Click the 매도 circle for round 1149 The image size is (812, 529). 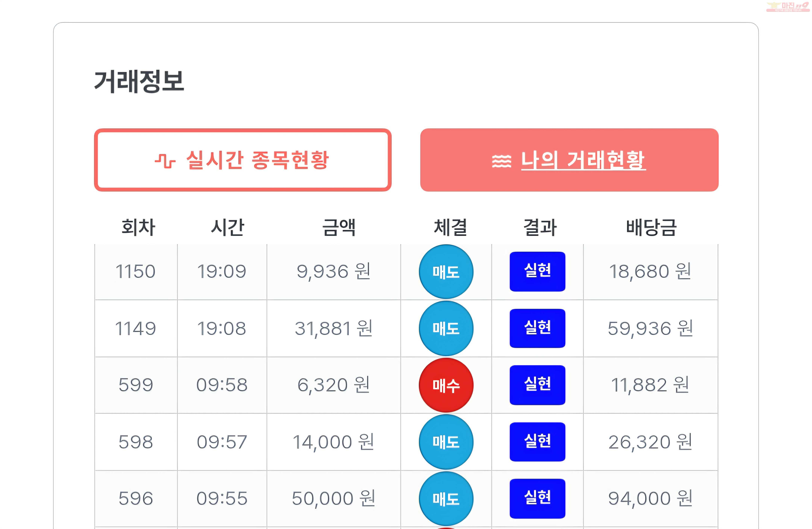pos(446,328)
